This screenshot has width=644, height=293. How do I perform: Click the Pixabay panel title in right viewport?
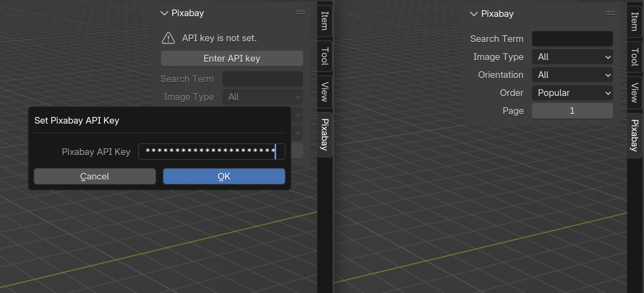tap(497, 14)
